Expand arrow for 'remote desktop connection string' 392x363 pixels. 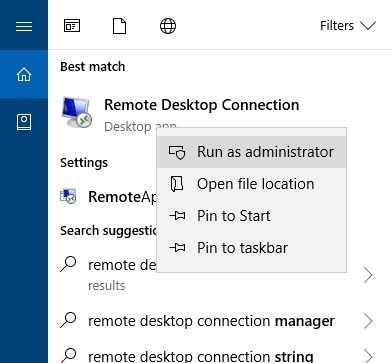(368, 356)
